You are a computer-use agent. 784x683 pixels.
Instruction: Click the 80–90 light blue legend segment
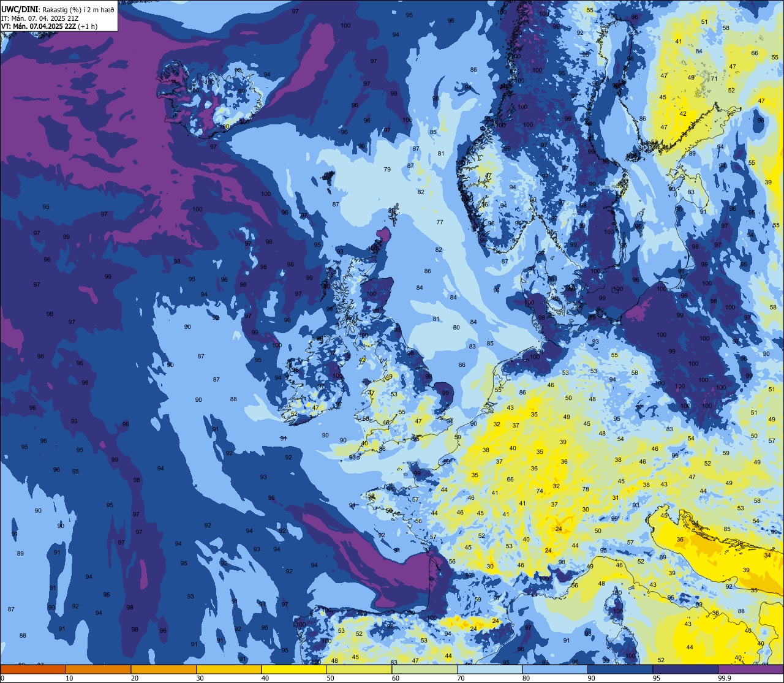tap(555, 669)
